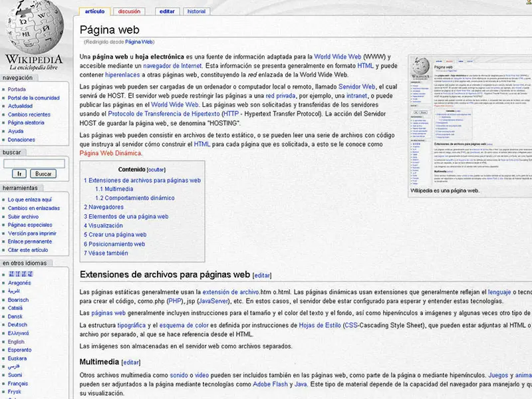Click the Ir button
Viewport: 532px width, 399px height.
tap(19, 174)
